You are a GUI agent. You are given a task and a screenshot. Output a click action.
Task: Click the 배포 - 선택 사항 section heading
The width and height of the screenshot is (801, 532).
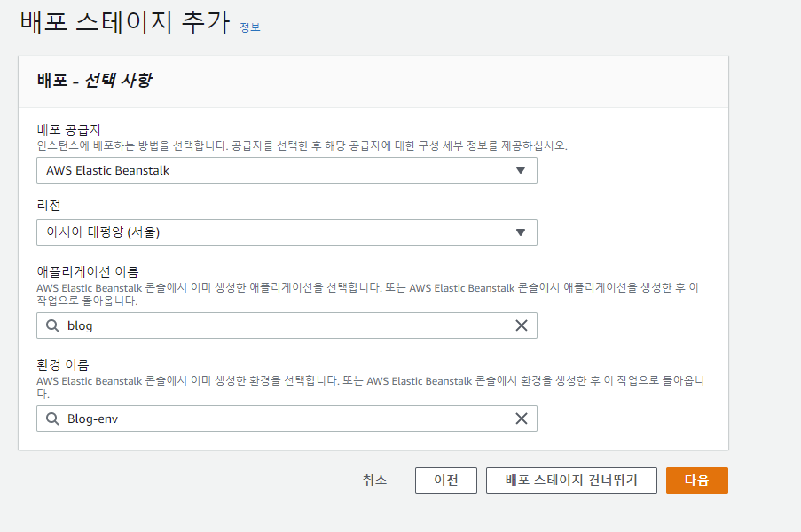click(95, 80)
